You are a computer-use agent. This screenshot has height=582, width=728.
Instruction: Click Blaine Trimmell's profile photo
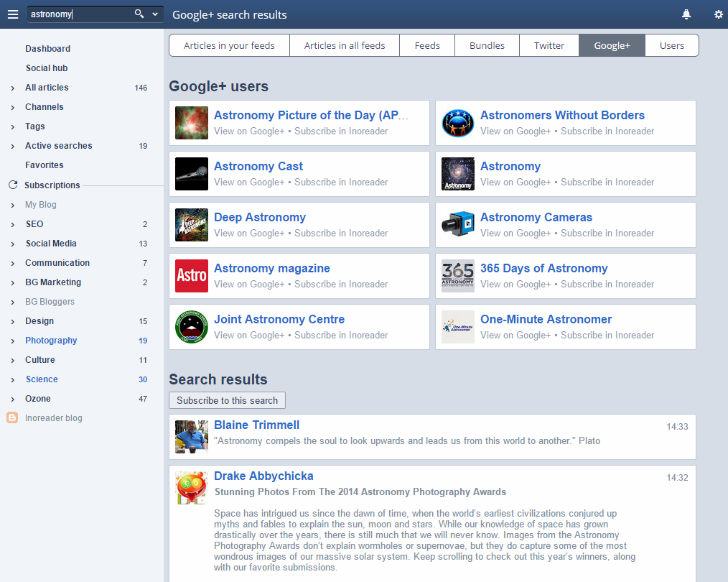(x=191, y=437)
